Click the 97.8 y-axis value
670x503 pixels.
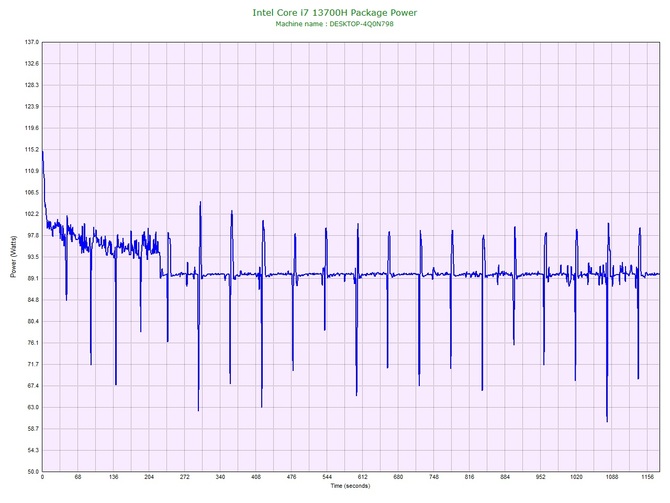point(33,235)
